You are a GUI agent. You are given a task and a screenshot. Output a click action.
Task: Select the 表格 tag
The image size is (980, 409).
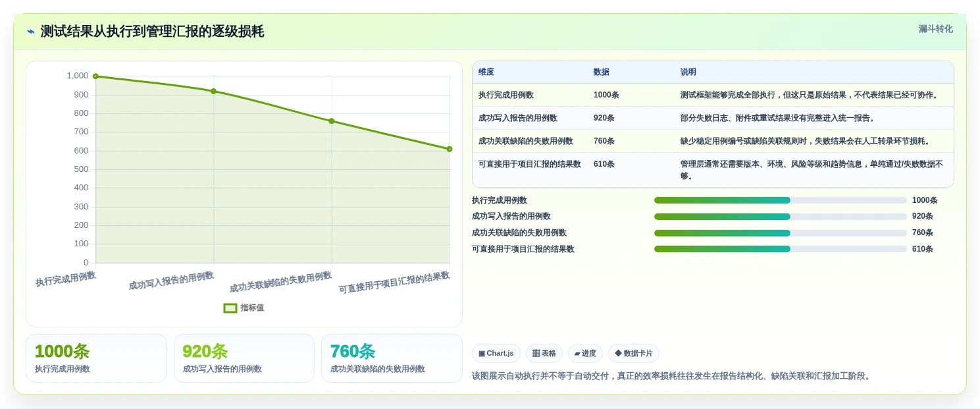pyautogui.click(x=544, y=354)
